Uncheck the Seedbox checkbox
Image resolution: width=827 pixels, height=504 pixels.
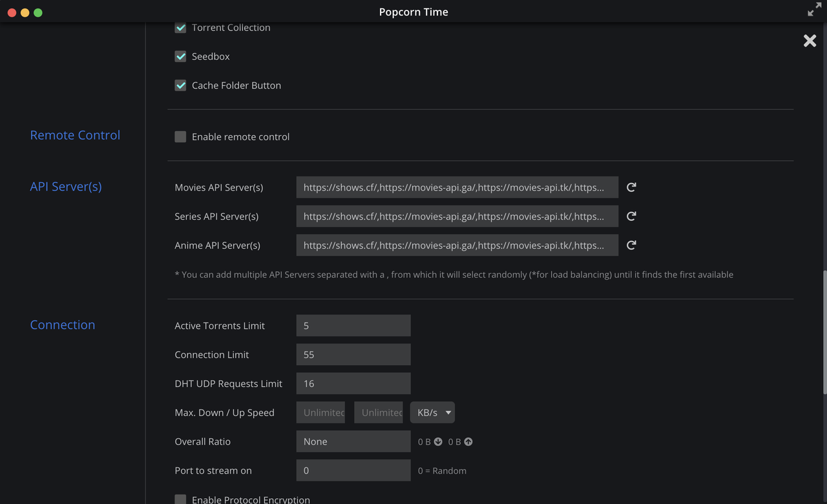[181, 57]
